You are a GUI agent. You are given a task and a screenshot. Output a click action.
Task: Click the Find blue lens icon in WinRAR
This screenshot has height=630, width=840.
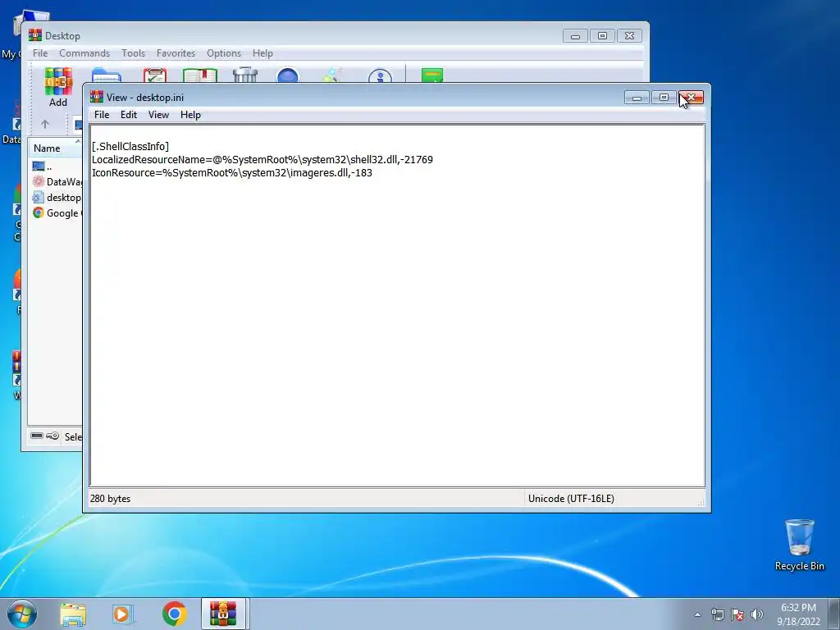(x=287, y=75)
